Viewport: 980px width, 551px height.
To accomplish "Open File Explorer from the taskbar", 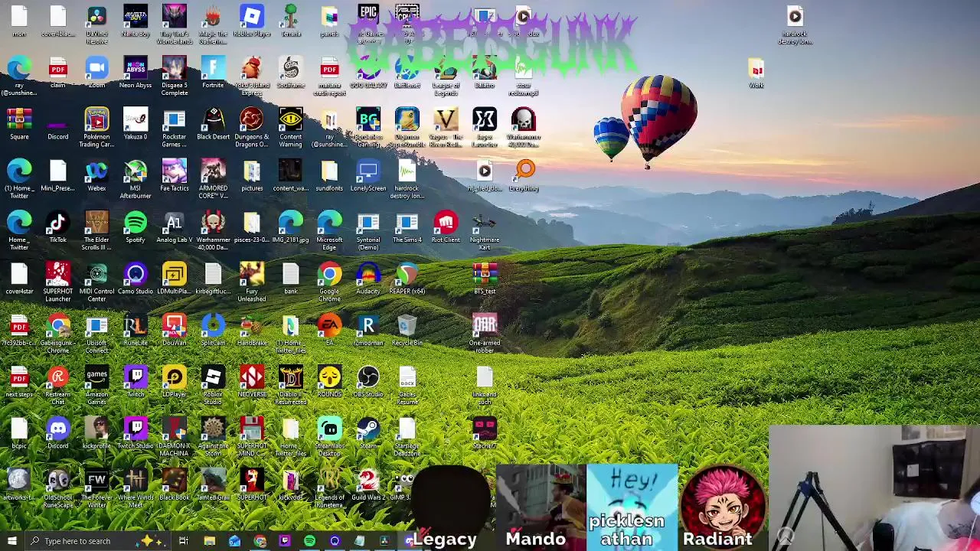I will [x=209, y=541].
